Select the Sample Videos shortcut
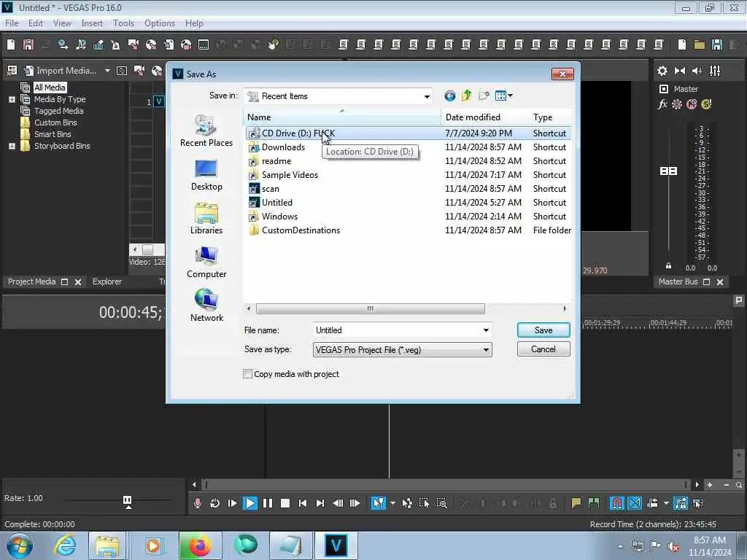The width and height of the screenshot is (747, 560). coord(290,175)
